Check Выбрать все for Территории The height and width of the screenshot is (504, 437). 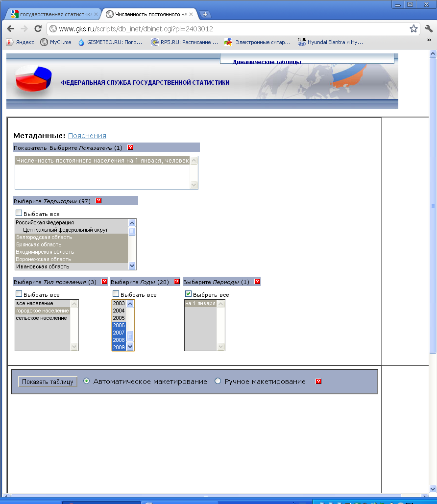tap(19, 213)
